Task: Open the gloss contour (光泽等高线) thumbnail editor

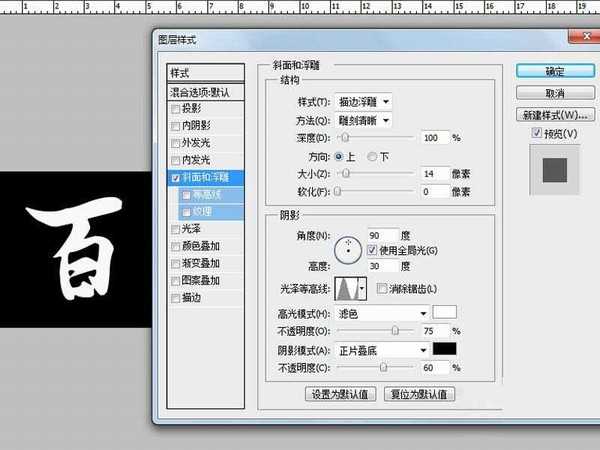Action: (349, 288)
